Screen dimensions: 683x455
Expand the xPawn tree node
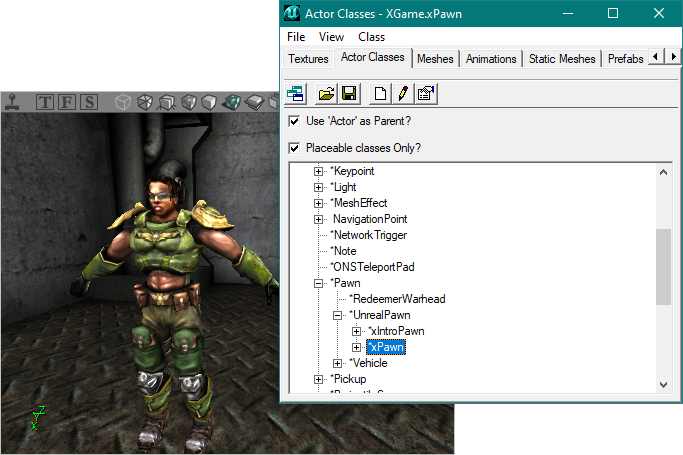[356, 347]
